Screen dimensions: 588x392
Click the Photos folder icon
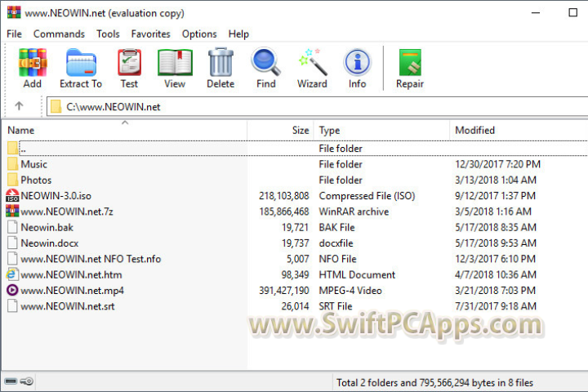pyautogui.click(x=13, y=180)
